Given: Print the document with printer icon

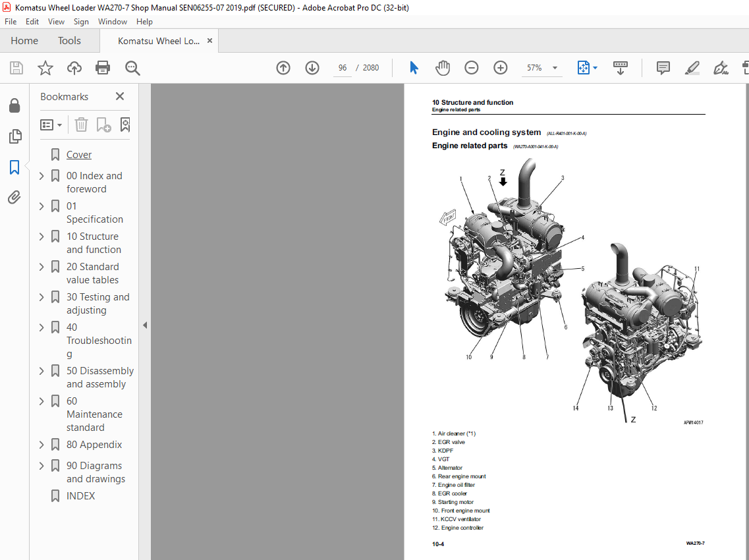Looking at the screenshot, I should tap(103, 68).
